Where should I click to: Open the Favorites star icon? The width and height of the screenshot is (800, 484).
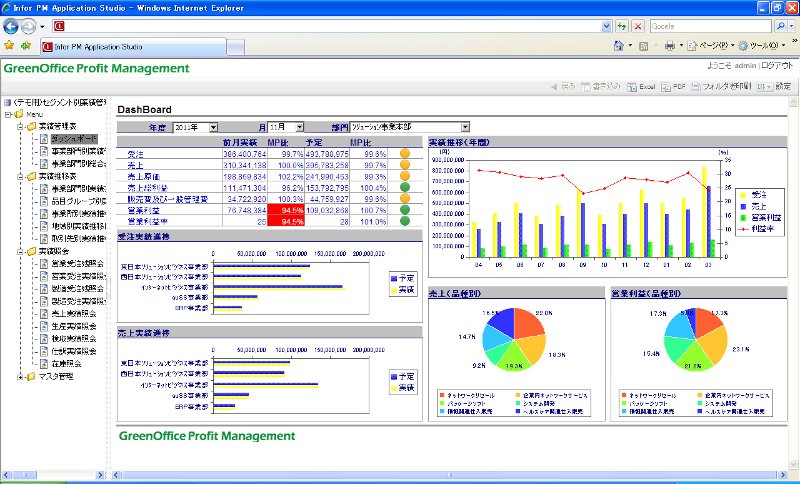pos(9,46)
